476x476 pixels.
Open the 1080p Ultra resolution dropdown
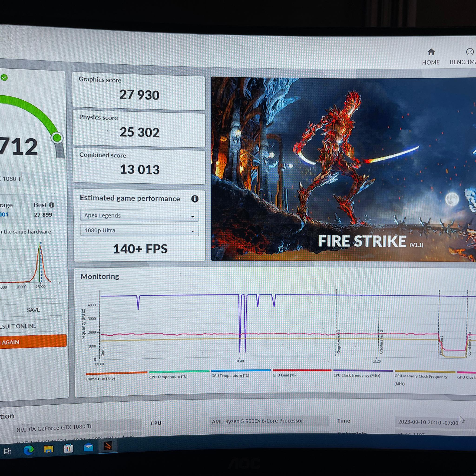tap(139, 231)
